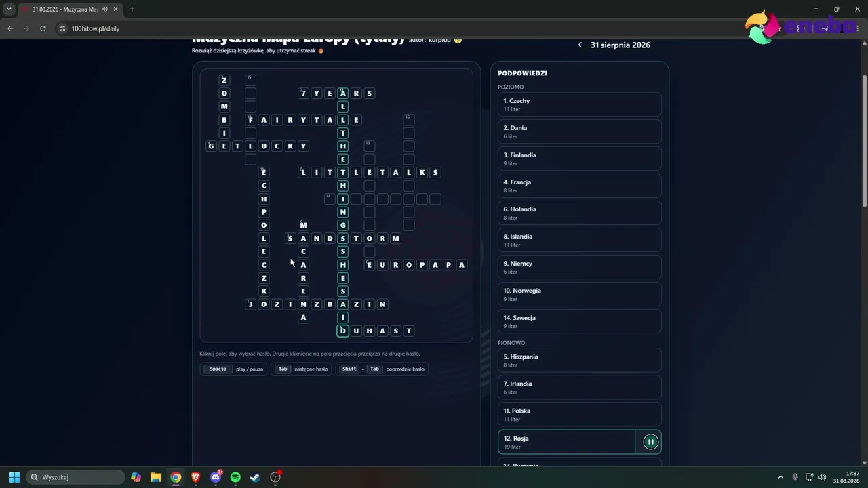The height and width of the screenshot is (488, 868).
Task: Open author link kurpiuu
Action: pyautogui.click(x=439, y=40)
